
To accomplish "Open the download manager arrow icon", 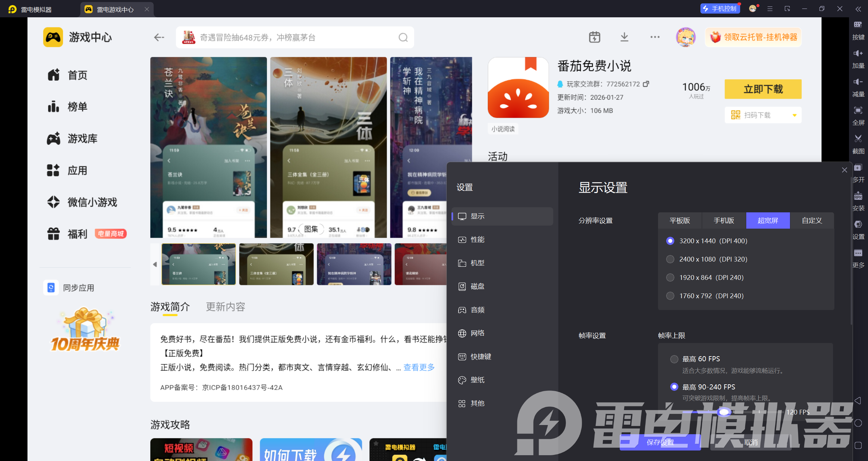I will 624,37.
